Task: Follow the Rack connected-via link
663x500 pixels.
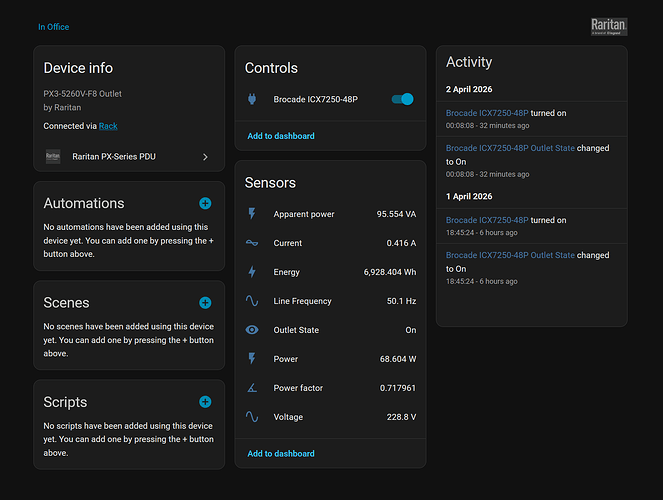Action: (108, 126)
